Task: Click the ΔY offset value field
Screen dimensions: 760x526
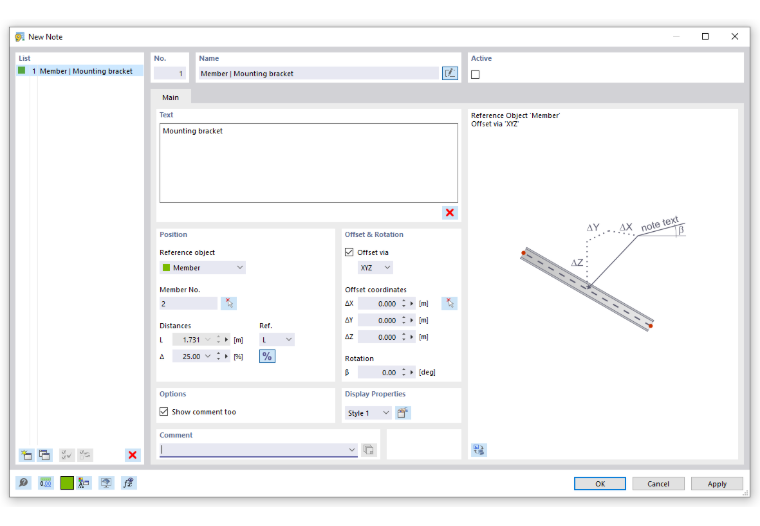Action: click(x=379, y=320)
